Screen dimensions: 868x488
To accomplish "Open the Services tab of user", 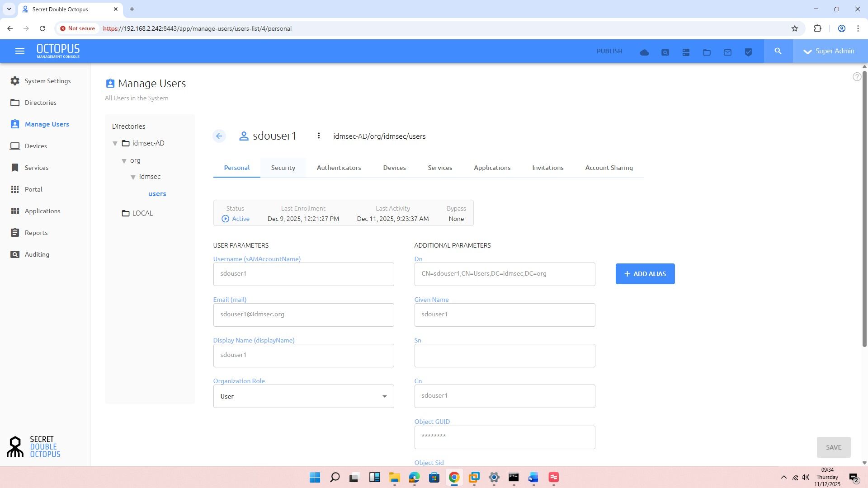I will 440,168.
